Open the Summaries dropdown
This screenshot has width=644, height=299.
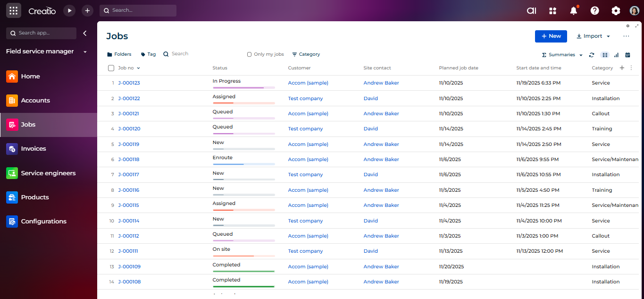pyautogui.click(x=562, y=55)
